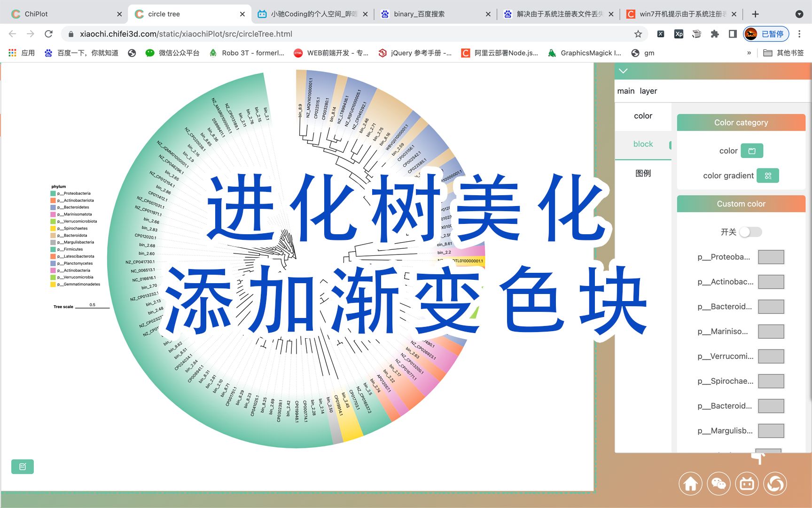Select the block menu item
Screen dimensions: 812x508
(x=643, y=144)
